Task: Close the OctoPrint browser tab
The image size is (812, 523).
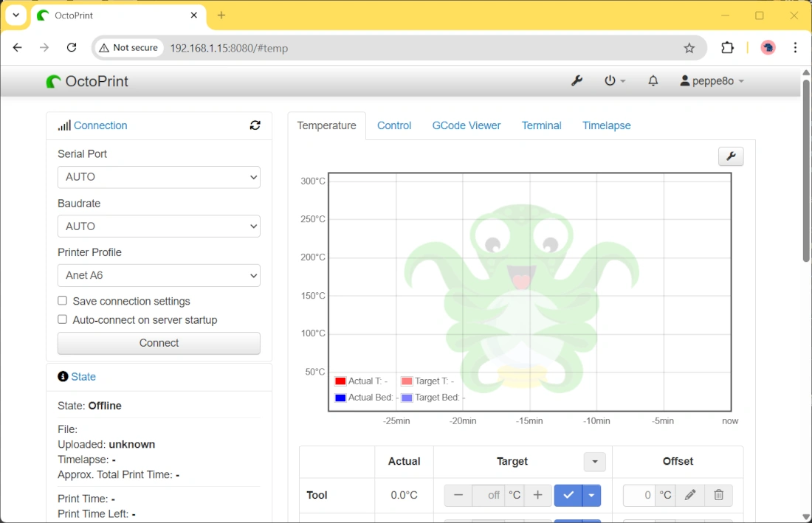Action: 193,15
